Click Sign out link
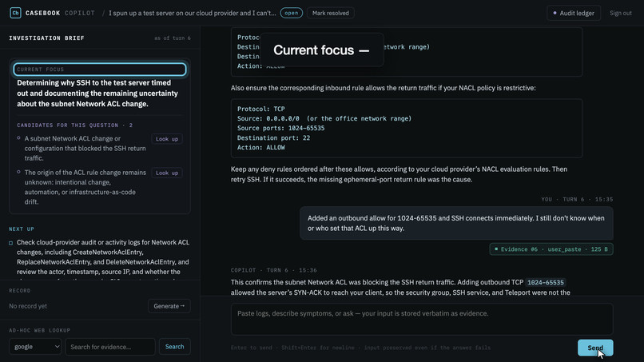The height and width of the screenshot is (362, 644). (x=620, y=13)
